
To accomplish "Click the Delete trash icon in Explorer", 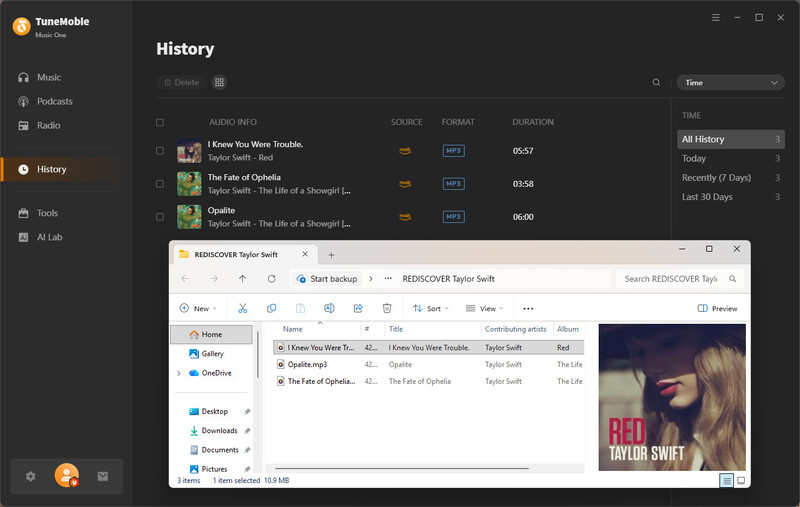I will 387,309.
